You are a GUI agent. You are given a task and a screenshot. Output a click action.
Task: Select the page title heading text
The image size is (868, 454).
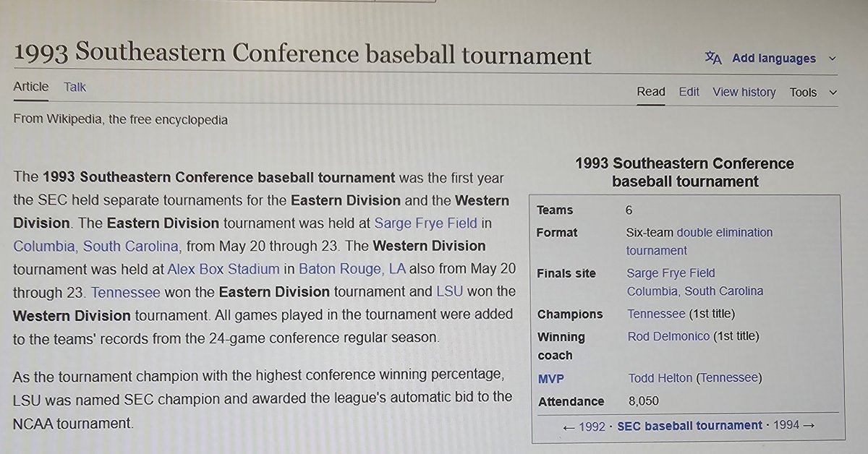pyautogui.click(x=302, y=55)
